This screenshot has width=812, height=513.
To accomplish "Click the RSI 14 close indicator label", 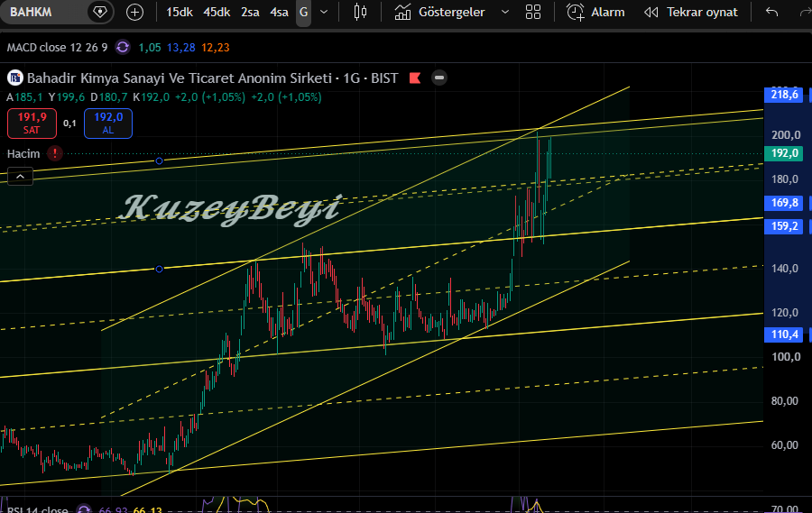I will [37, 509].
